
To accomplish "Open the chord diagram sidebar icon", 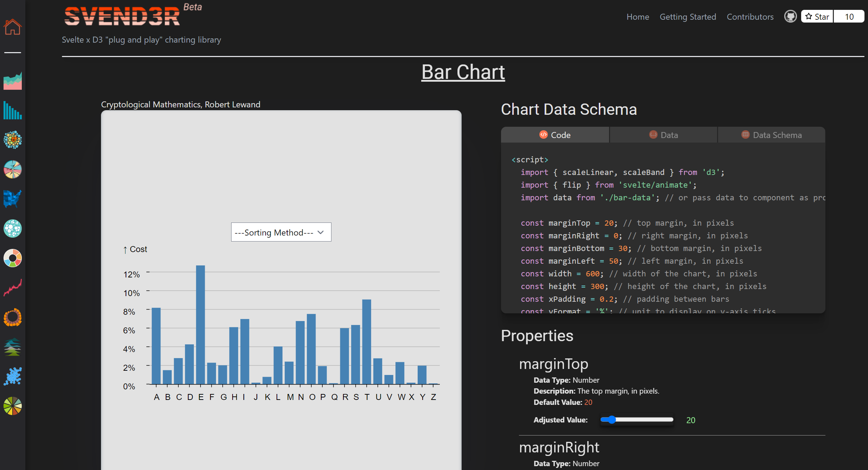I will click(x=13, y=169).
